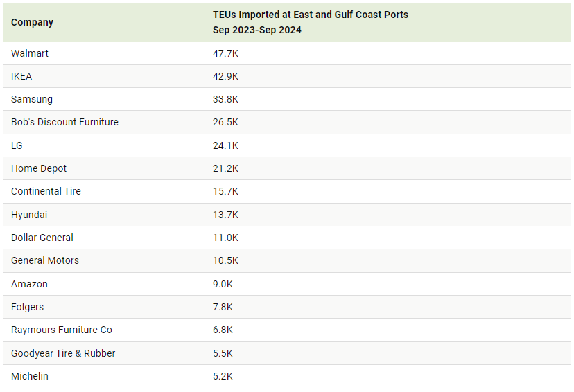Click Goodyear Tire & Rubber cell
Image resolution: width=574 pixels, height=392 pixels.
pyautogui.click(x=63, y=353)
